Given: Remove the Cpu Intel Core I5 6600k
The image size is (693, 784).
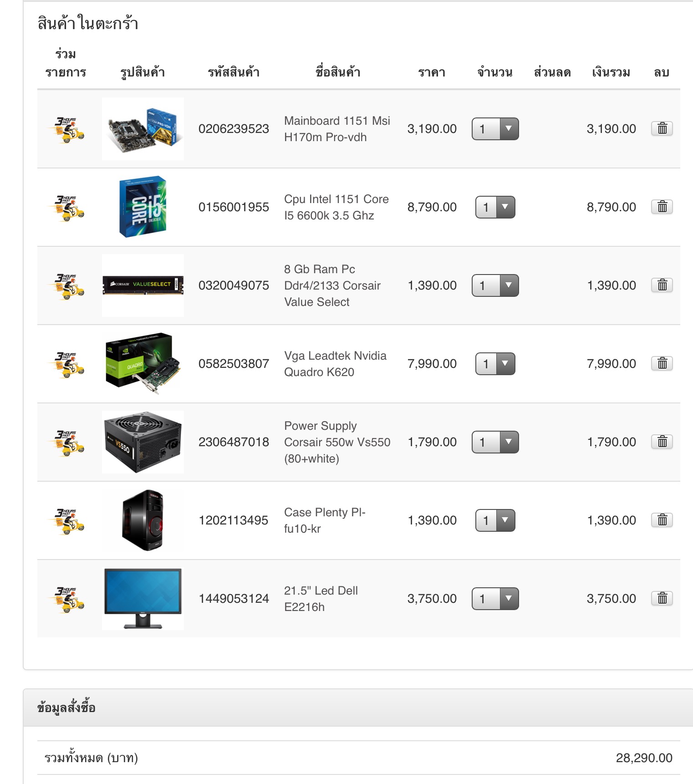Looking at the screenshot, I should (662, 207).
